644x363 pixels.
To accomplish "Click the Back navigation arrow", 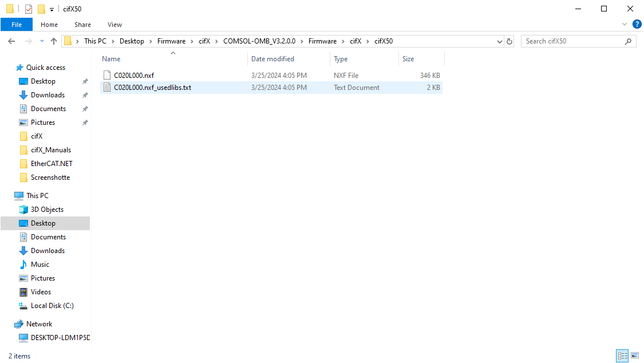I will [x=11, y=41].
